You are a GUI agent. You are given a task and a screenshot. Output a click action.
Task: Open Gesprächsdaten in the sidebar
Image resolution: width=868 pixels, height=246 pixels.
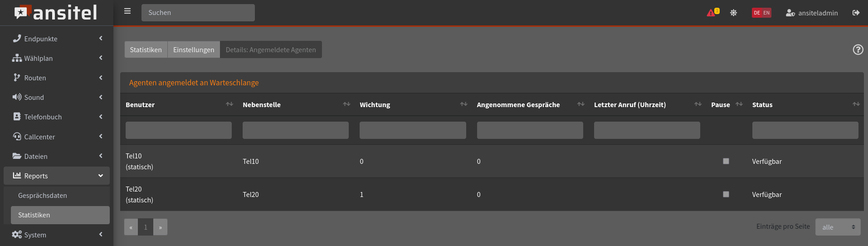[43, 196]
